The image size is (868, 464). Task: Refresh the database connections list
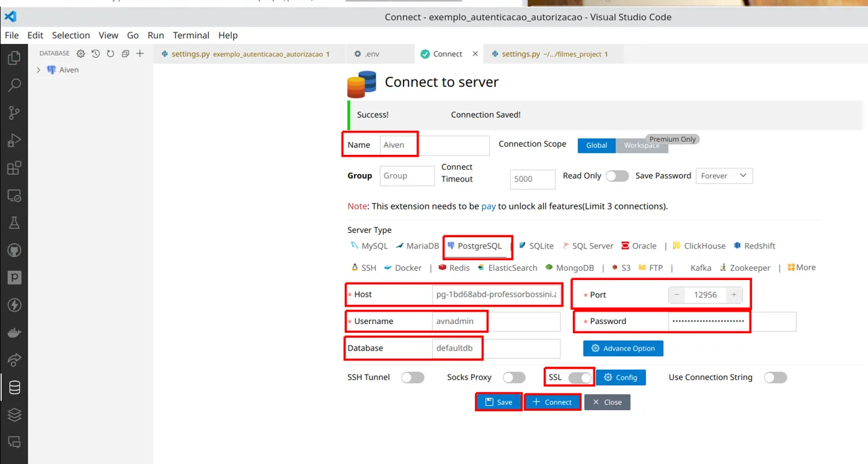point(110,54)
